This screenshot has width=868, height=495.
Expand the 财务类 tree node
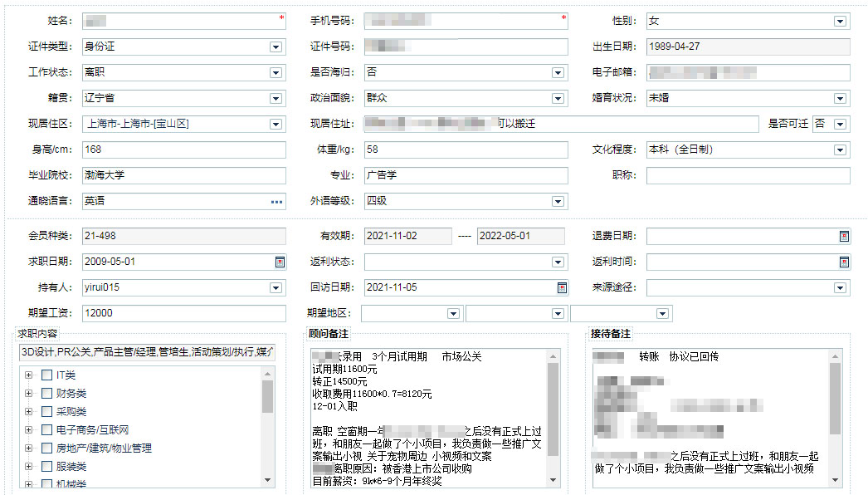click(x=29, y=394)
